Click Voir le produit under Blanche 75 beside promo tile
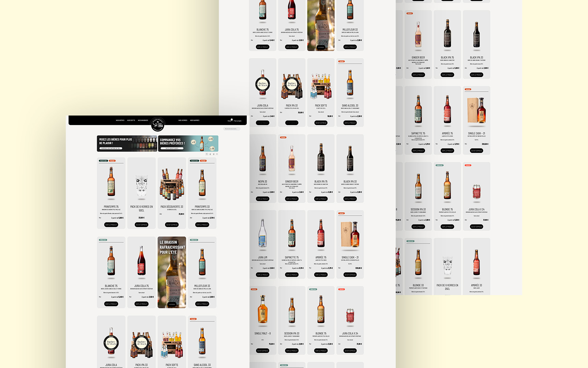Image resolution: width=588 pixels, height=368 pixels. (111, 304)
